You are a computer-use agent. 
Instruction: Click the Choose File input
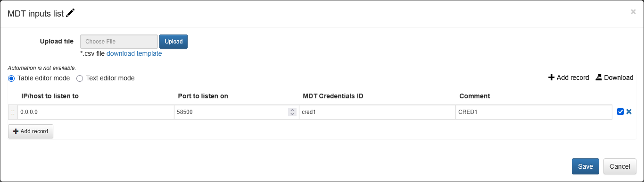[x=119, y=42]
